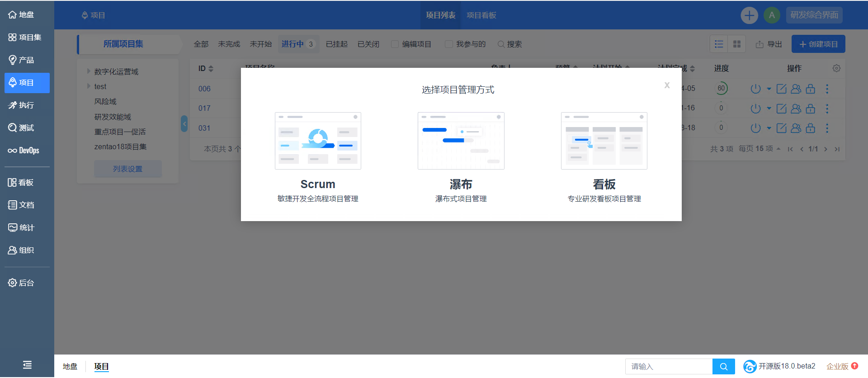868x378 pixels.
Task: Open the 搜索 search panel
Action: pyautogui.click(x=509, y=44)
